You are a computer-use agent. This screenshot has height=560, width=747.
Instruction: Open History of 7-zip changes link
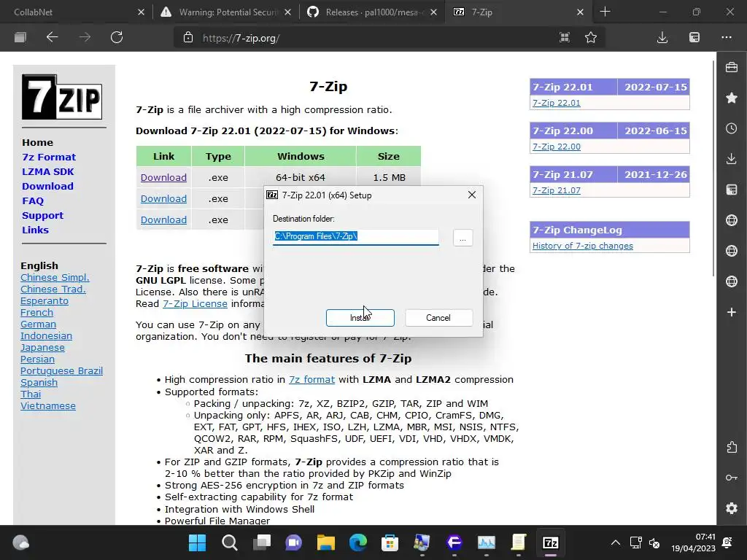point(583,246)
